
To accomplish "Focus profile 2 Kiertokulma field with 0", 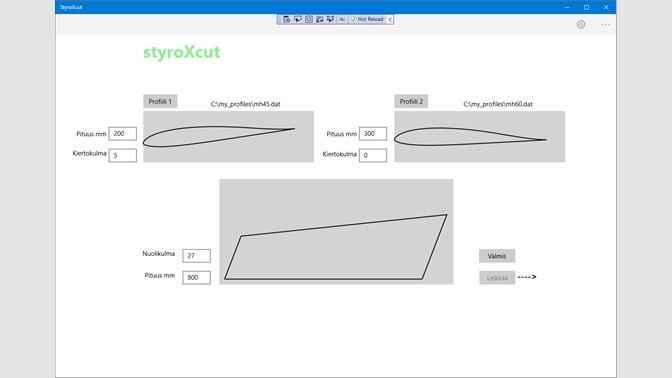I will pyautogui.click(x=373, y=155).
